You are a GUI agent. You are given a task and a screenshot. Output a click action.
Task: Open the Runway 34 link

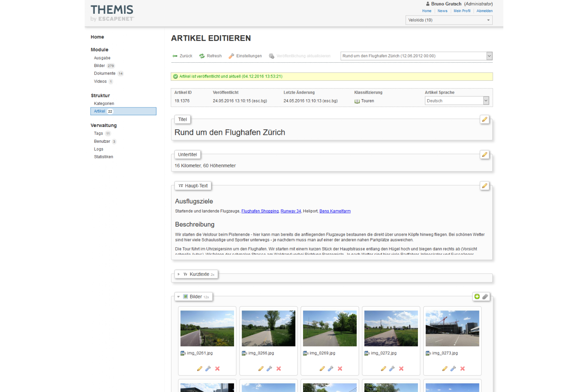pyautogui.click(x=290, y=211)
